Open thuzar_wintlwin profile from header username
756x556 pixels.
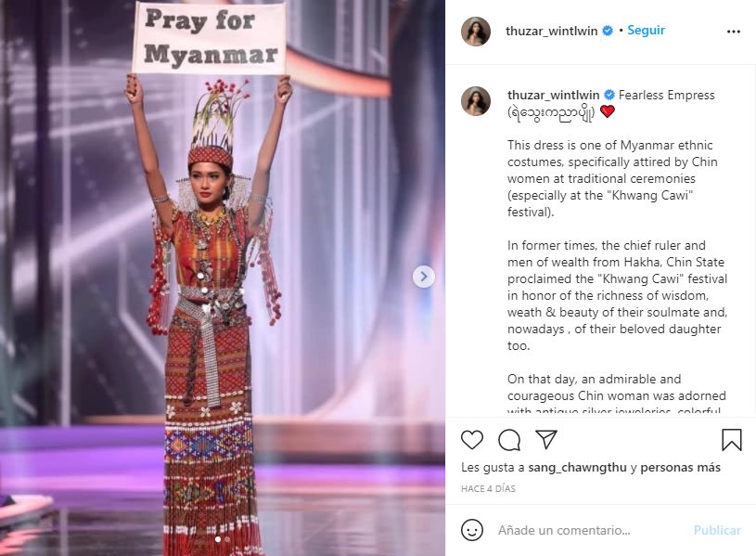tap(552, 31)
